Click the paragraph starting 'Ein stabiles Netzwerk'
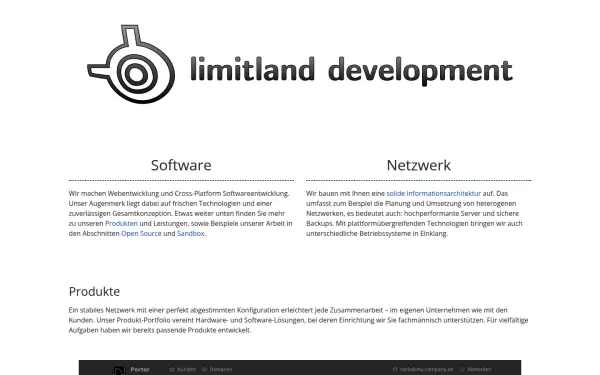Screen dimensions: 600x375 pos(298,320)
